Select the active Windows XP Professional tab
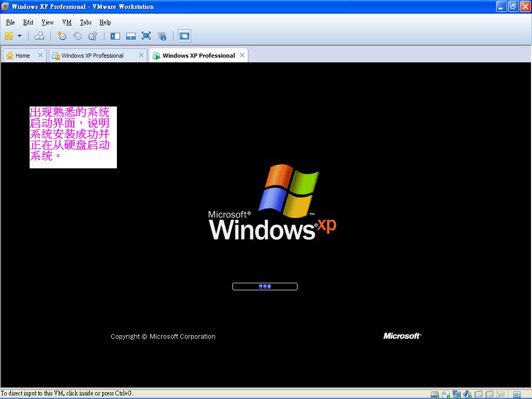532x399 pixels. click(198, 56)
